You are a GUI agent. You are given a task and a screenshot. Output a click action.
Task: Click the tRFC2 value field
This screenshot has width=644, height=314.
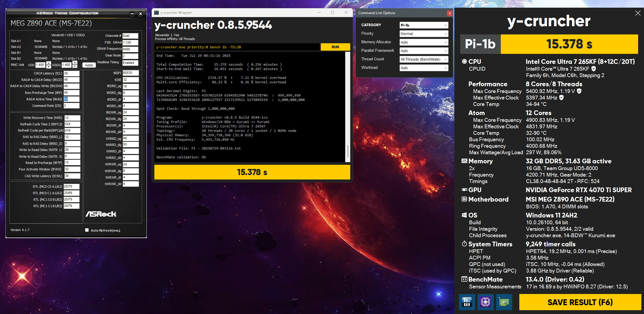[x=72, y=124]
